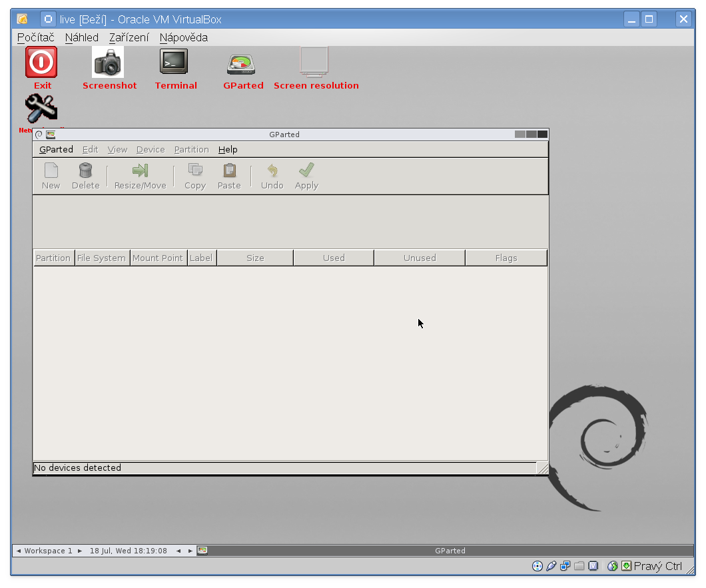This screenshot has width=706, height=588.
Task: Maximize the GParted window with middle gray button
Action: 531,134
